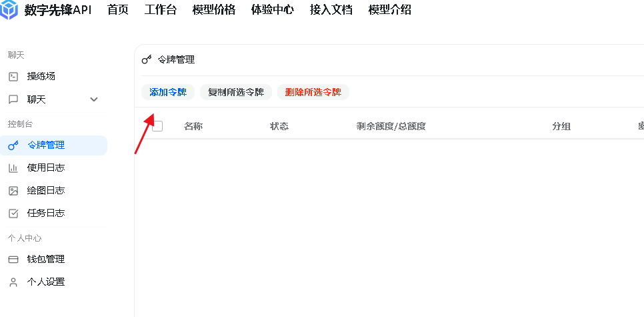Viewport: 644px width, 317px height.
Task: Click the 个人设置 user icon
Action: 13,282
